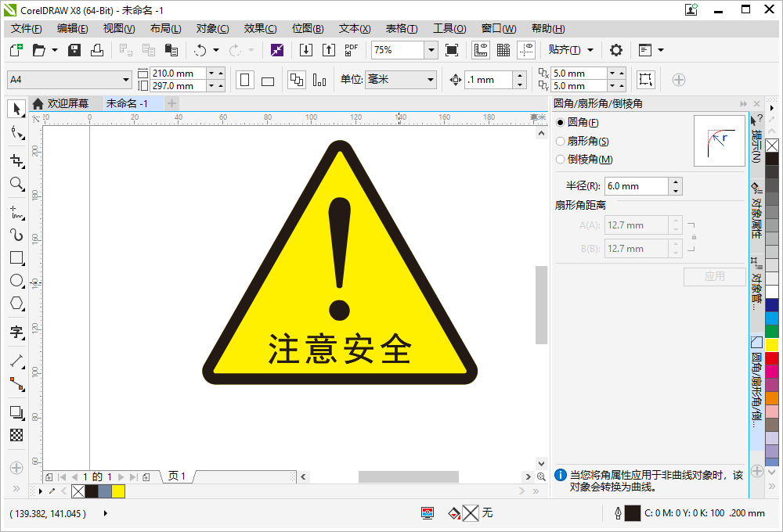Viewport: 783px width, 532px height.
Task: Select the Text tool
Action: point(16,332)
